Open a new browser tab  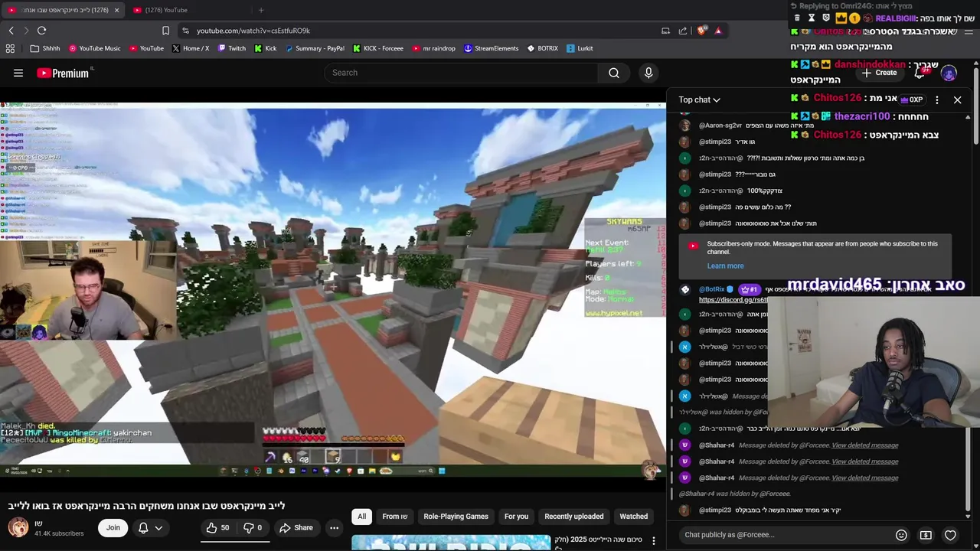(x=261, y=10)
